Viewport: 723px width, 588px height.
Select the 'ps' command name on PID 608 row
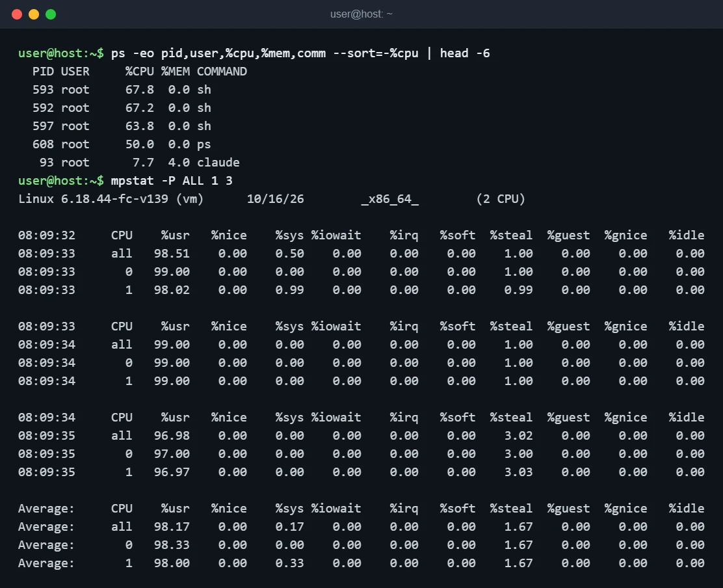pyautogui.click(x=204, y=144)
